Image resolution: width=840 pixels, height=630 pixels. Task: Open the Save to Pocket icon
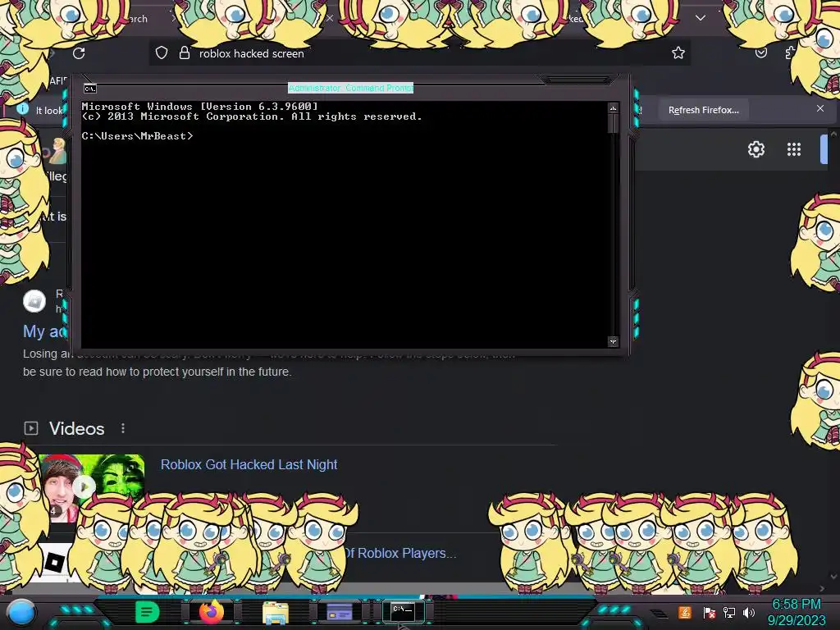coord(760,52)
